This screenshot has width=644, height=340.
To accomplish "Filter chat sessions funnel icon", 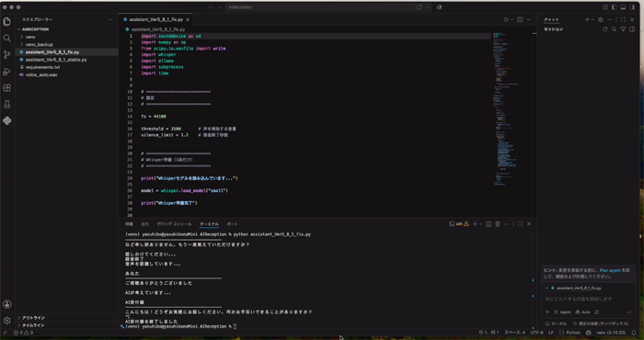I will tap(623, 29).
